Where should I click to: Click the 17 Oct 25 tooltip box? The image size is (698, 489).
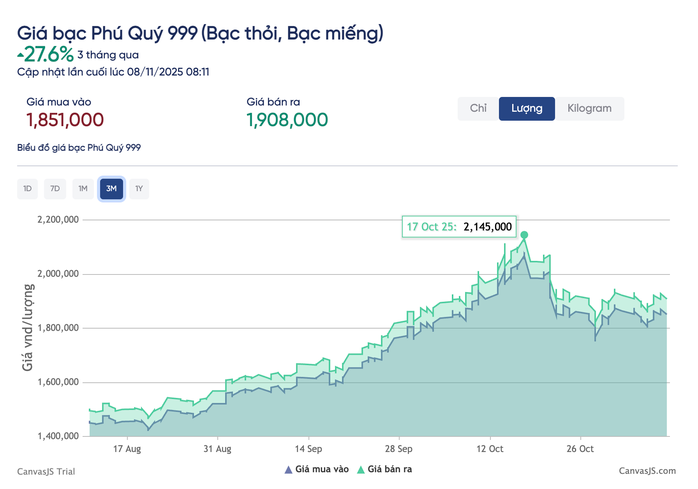[459, 227]
